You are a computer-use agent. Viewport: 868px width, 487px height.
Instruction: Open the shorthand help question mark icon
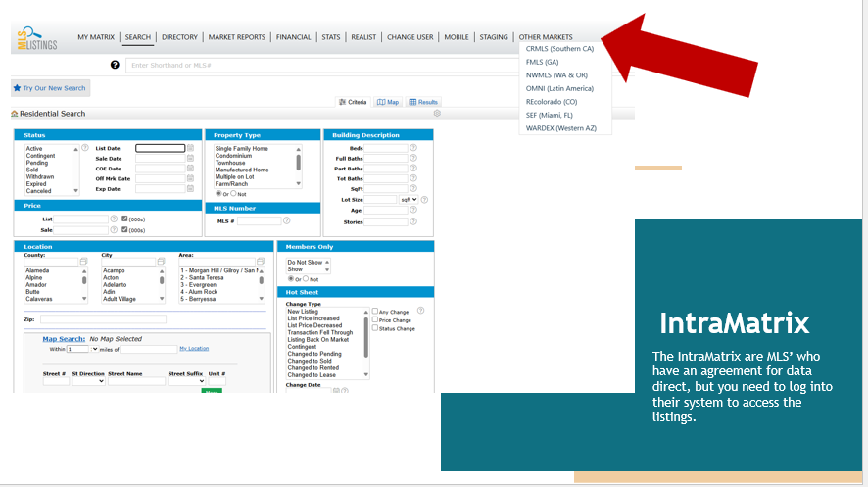[115, 65]
